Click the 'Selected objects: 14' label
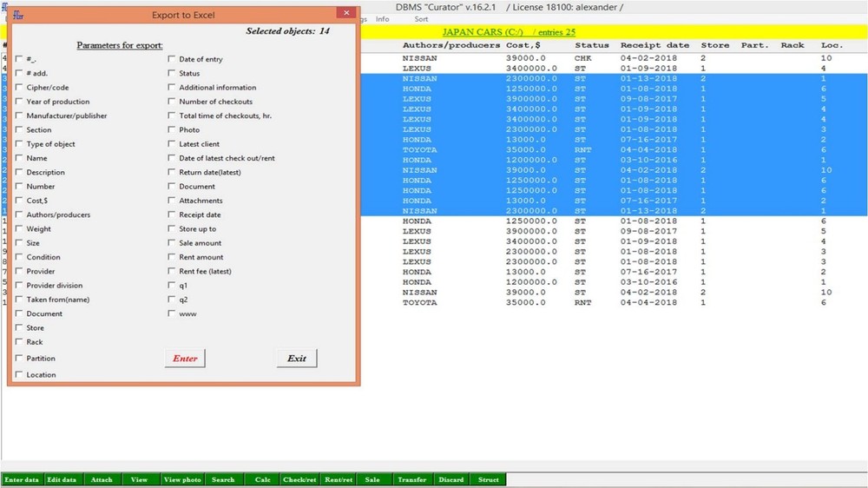 (x=288, y=31)
